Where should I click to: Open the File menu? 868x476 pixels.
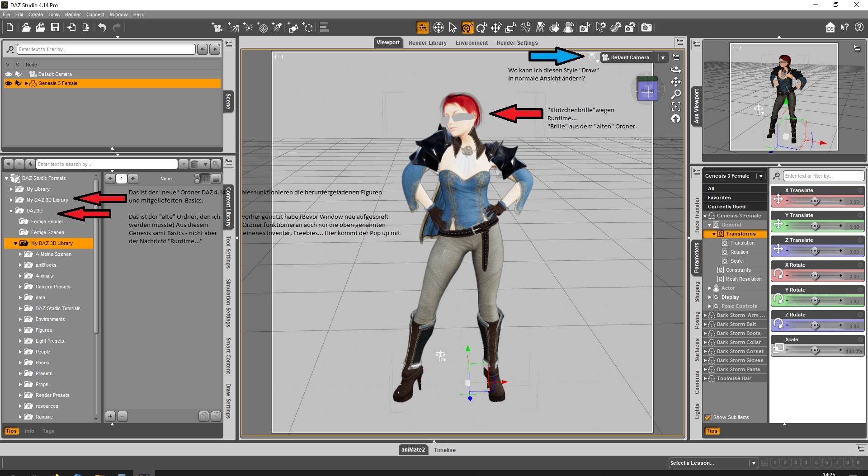tap(6, 14)
